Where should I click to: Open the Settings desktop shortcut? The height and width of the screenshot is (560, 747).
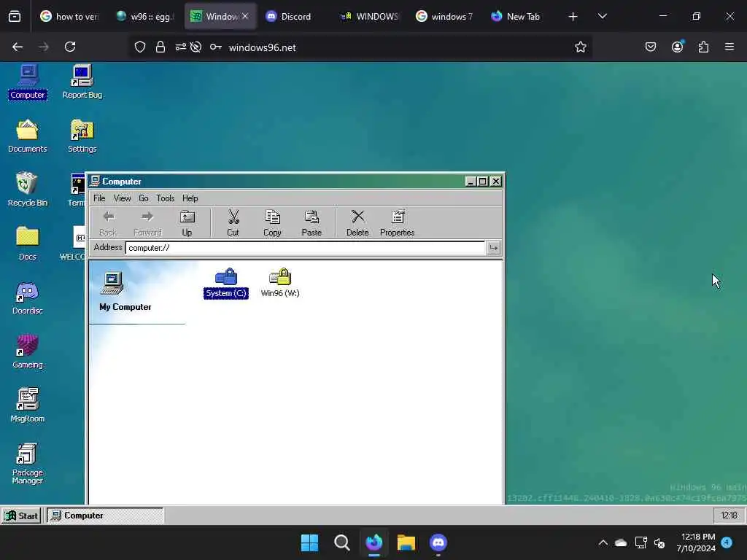[82, 136]
